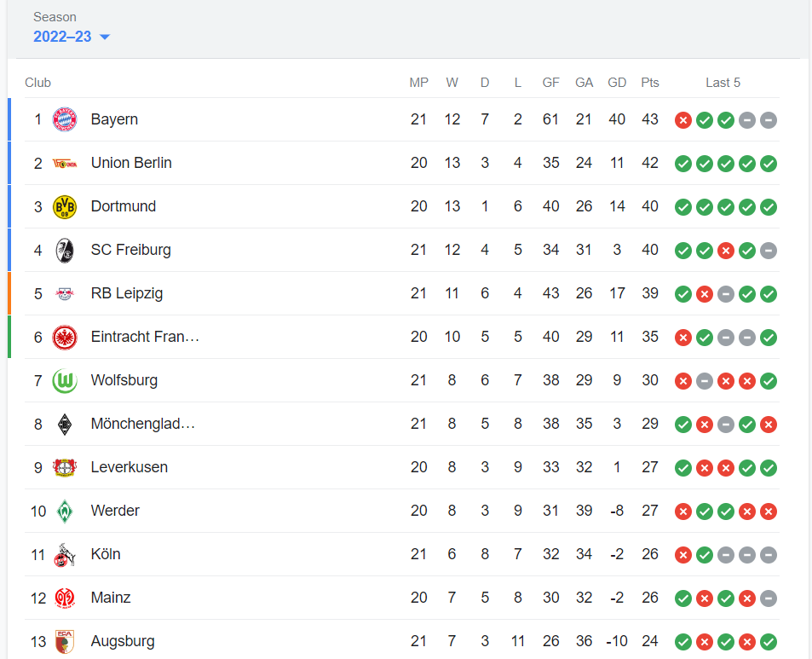Click the Mönchengladbach row name
This screenshot has width=812, height=659.
click(143, 424)
